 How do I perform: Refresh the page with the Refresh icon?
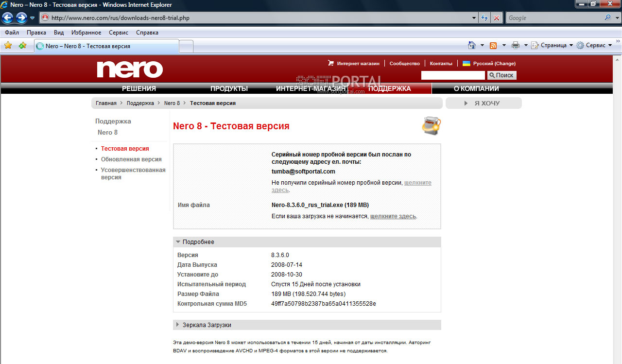tap(484, 18)
